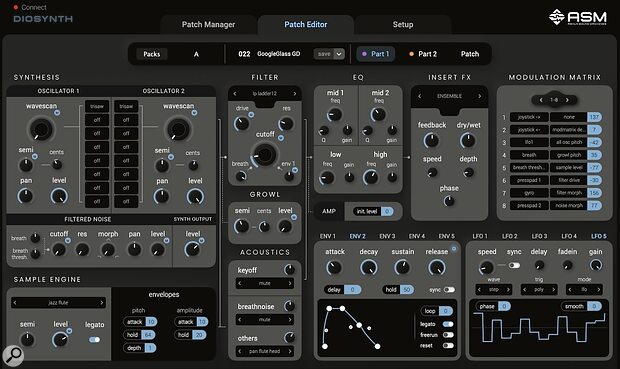Go to next modulation matrix page

coord(567,100)
